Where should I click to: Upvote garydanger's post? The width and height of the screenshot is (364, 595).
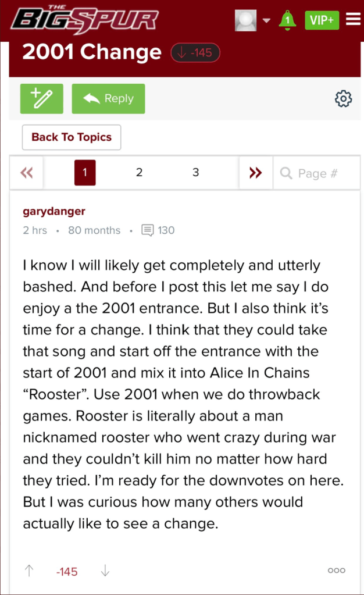[29, 571]
